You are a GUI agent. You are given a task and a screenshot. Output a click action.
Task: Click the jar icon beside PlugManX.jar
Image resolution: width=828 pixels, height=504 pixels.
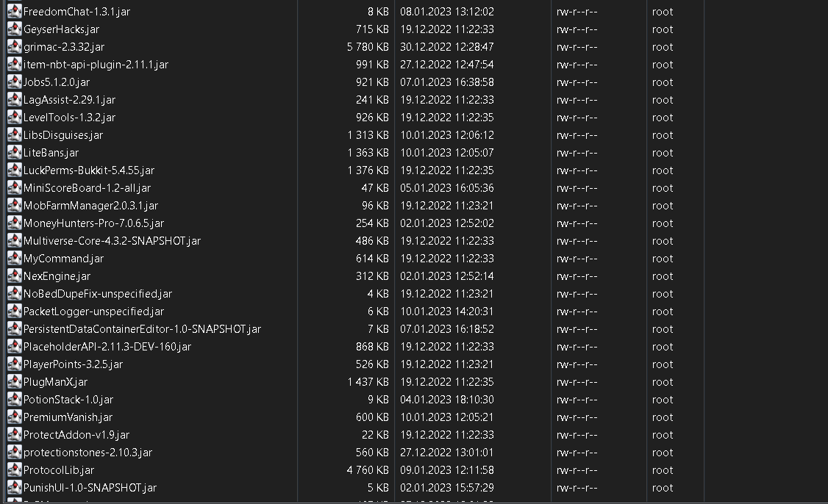pos(13,381)
